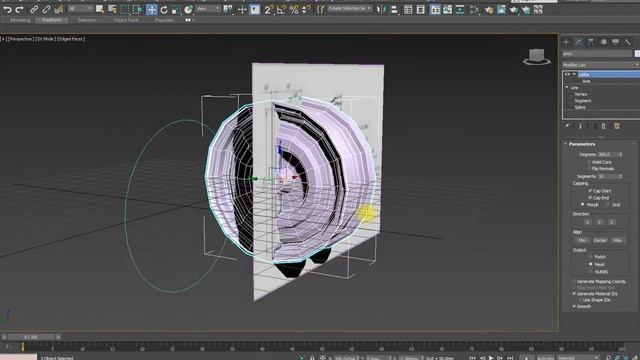
Task: Click the Mirror tool icon
Action: coord(381,9)
